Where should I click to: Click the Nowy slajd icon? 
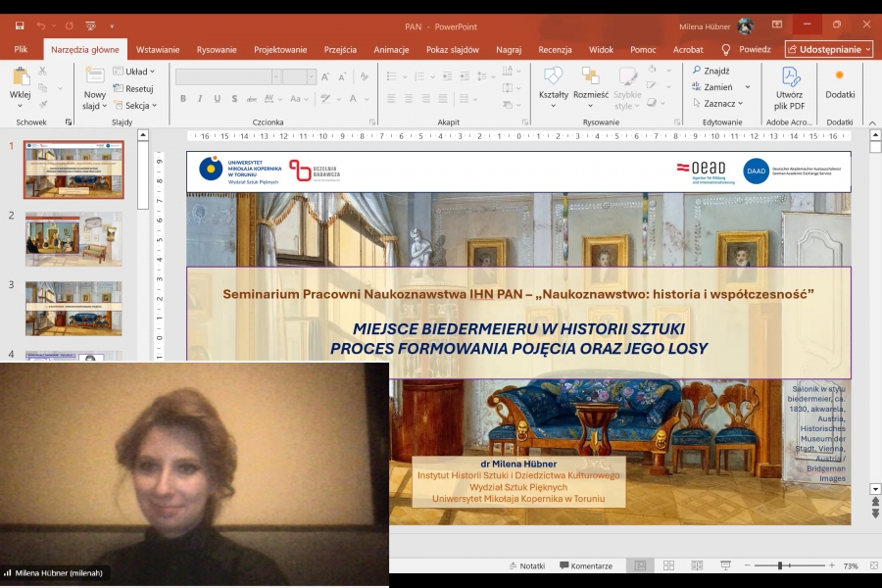(x=95, y=76)
